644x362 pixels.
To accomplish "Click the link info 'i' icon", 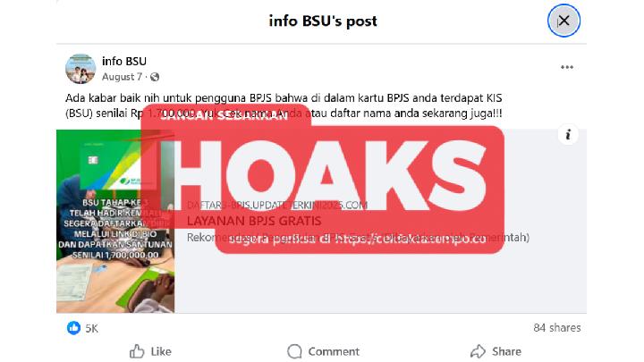I will [x=568, y=135].
